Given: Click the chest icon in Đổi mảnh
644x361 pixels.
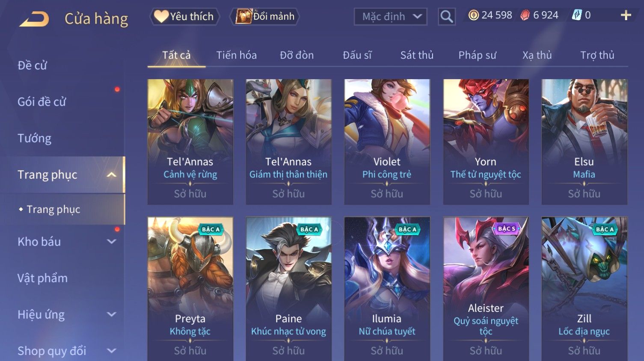Looking at the screenshot, I should (243, 16).
